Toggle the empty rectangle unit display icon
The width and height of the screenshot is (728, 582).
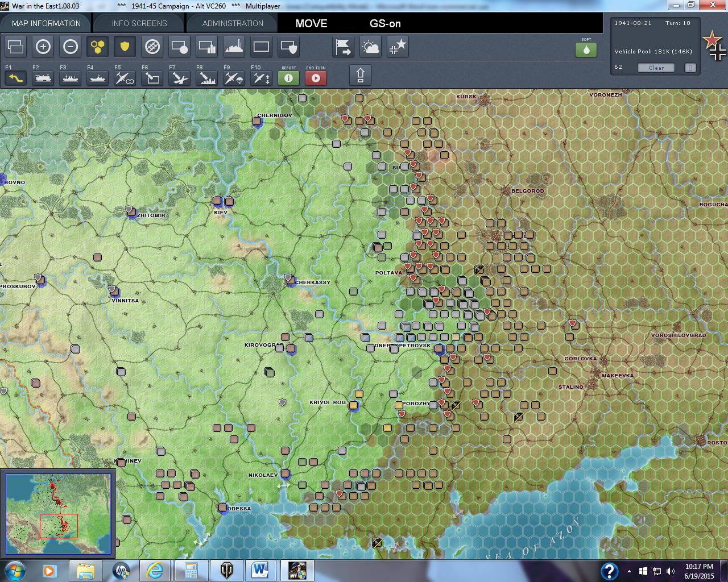[x=262, y=47]
